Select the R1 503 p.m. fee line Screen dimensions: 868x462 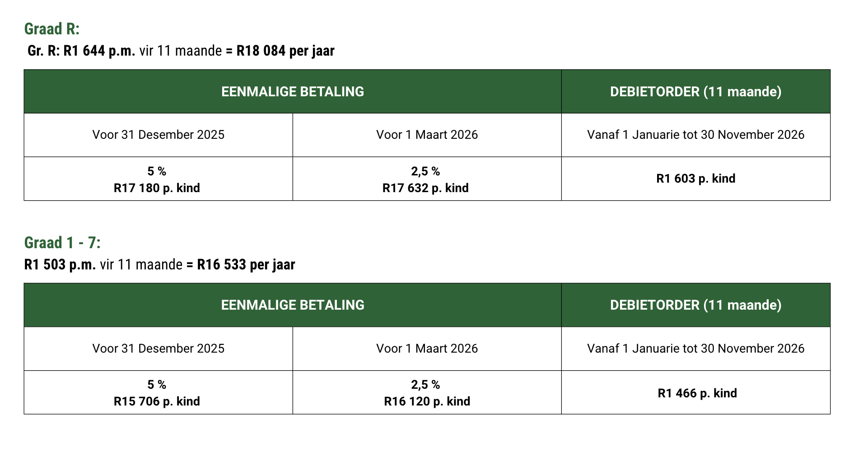tap(159, 264)
